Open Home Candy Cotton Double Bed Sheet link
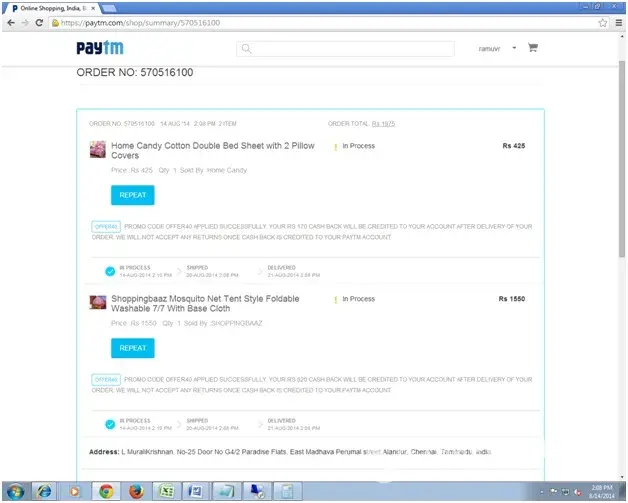 pyautogui.click(x=213, y=151)
